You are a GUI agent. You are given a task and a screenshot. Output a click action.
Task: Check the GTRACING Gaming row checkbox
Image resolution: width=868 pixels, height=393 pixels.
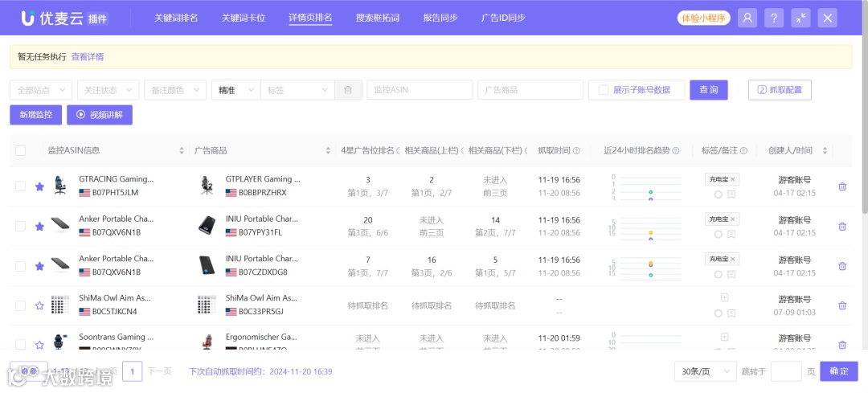tap(20, 186)
